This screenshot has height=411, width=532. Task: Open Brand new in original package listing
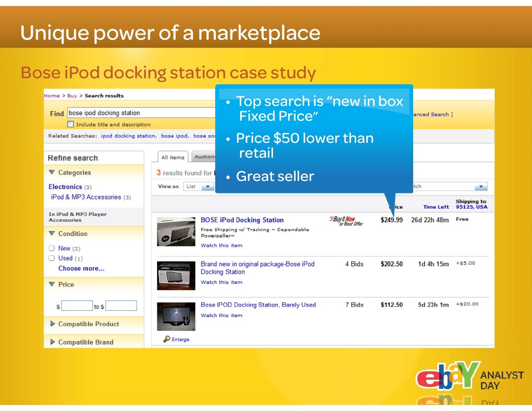point(257,268)
